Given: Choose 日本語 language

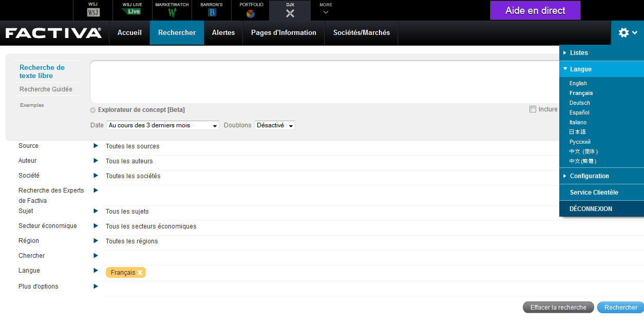Looking at the screenshot, I should click(578, 132).
